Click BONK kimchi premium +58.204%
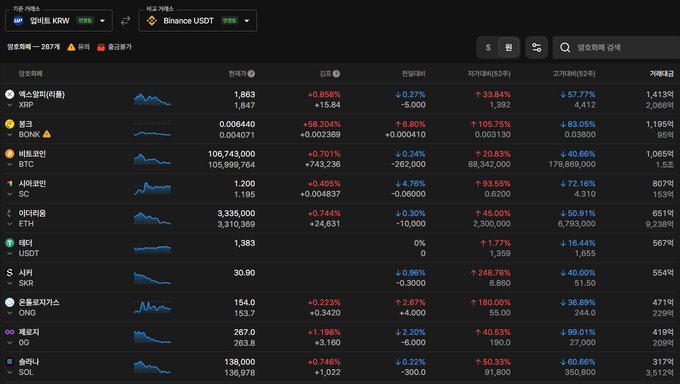Viewport: 680px width, 384px height. 322,124
